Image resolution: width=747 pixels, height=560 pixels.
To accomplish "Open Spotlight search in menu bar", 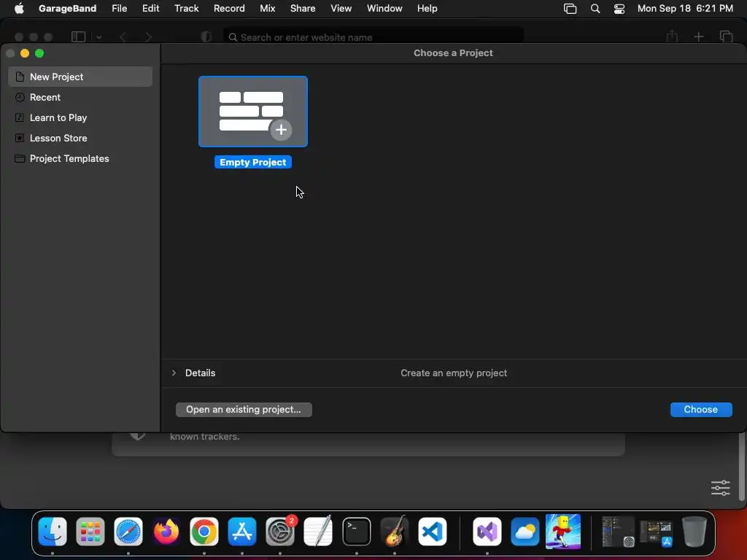I will pyautogui.click(x=595, y=9).
